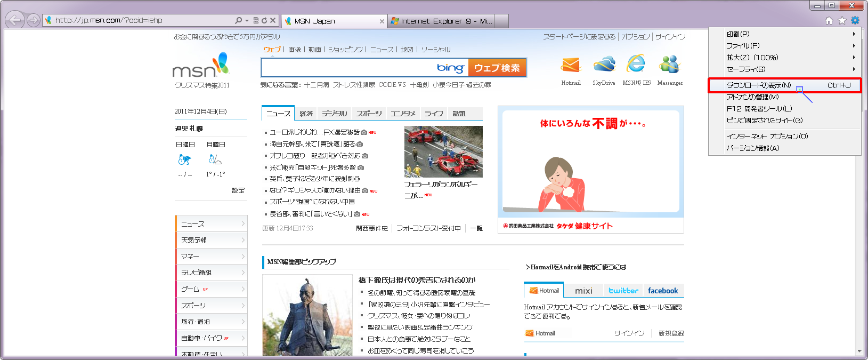Click the chevron on the 旅行・宿泊 sidebar row
The width and height of the screenshot is (868, 360).
[x=243, y=322]
